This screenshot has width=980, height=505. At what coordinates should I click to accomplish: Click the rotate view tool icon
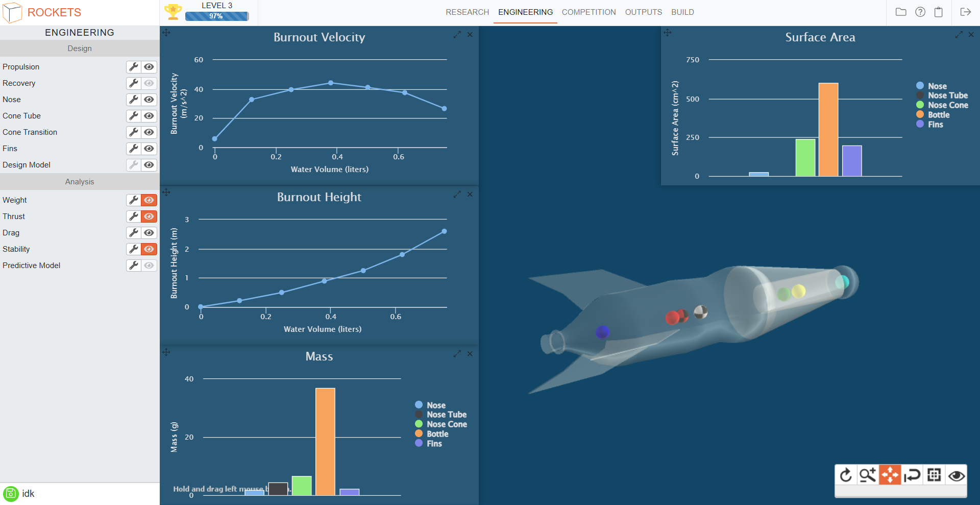[846, 475]
